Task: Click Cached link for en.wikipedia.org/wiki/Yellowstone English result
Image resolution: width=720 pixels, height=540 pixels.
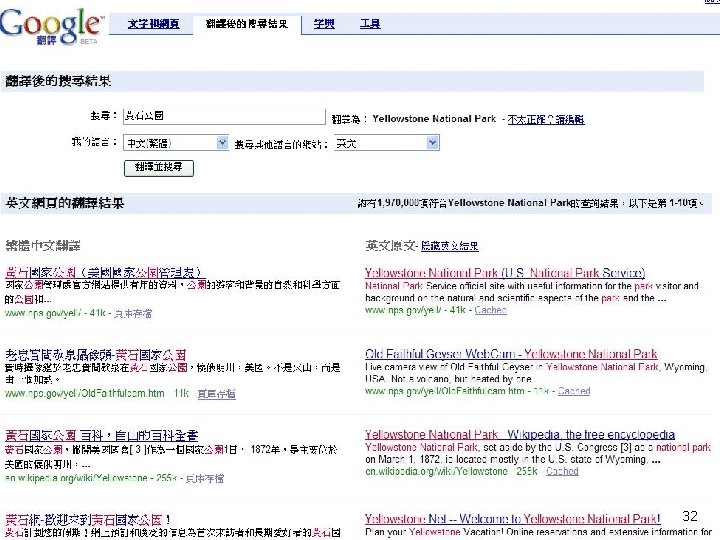Action: tap(562, 471)
